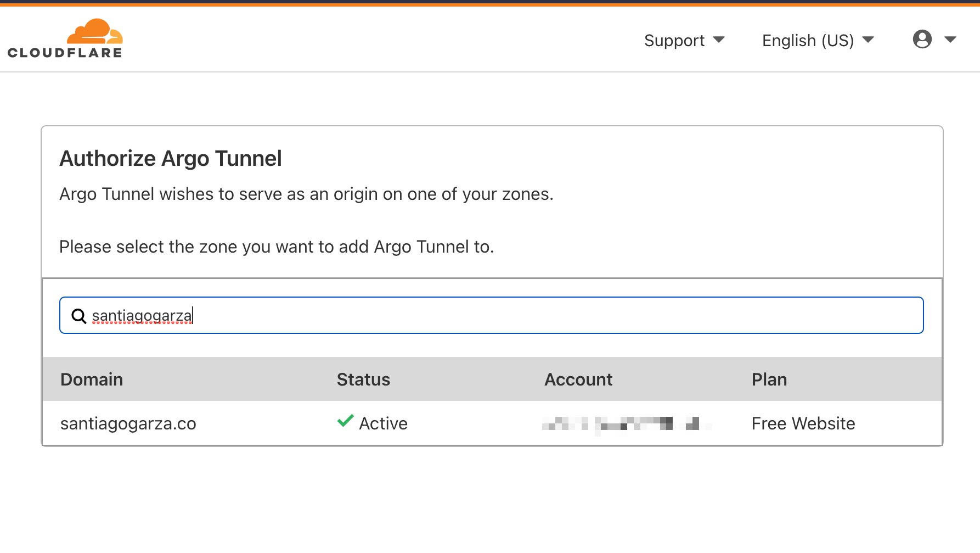The image size is (980, 553).
Task: Click the green checkmark beside Active
Action: pos(345,421)
